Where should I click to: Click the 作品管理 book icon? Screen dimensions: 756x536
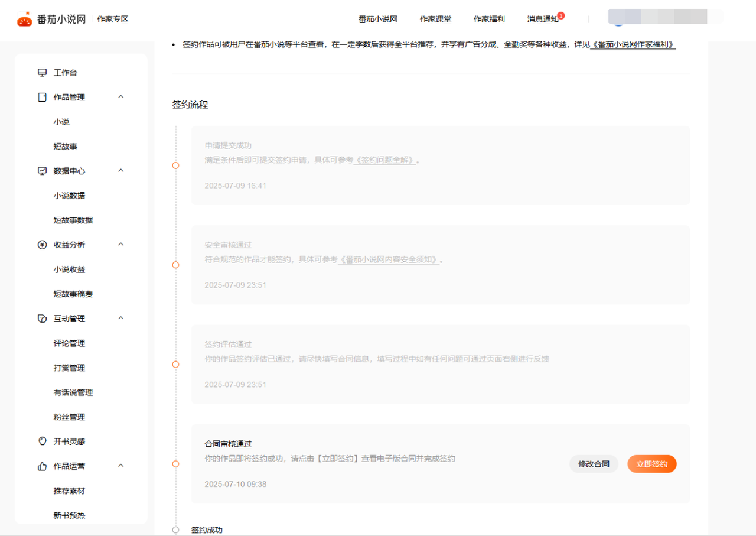tap(42, 98)
